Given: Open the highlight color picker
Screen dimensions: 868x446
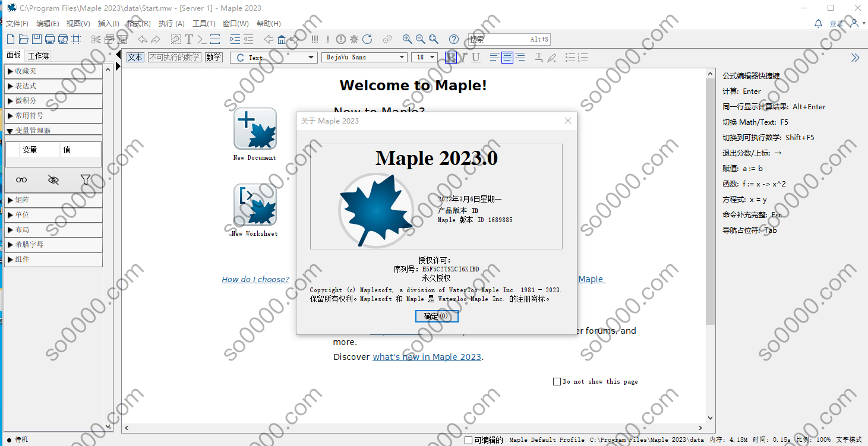Looking at the screenshot, I should pyautogui.click(x=551, y=58).
